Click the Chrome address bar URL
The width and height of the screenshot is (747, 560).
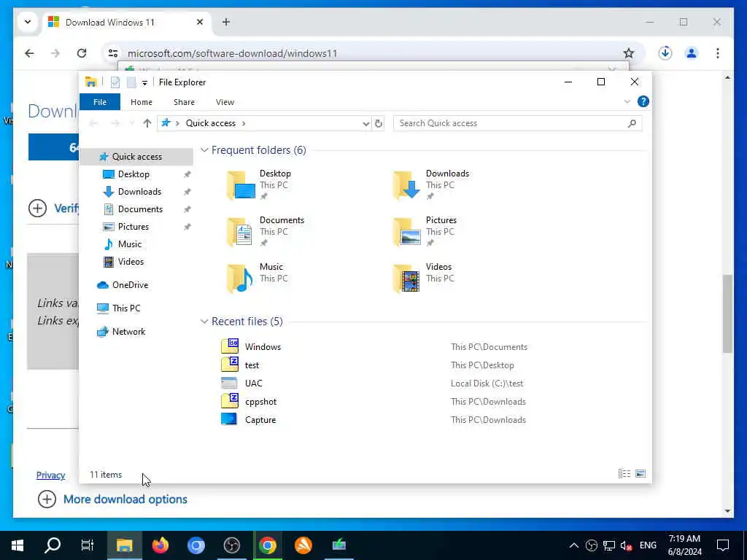point(233,53)
